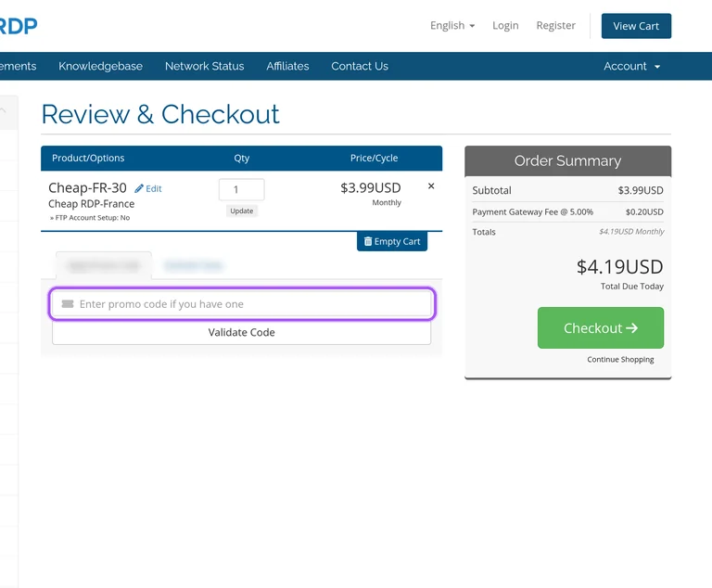This screenshot has height=588, width=712.
Task: Click the Qty column header
Action: [242, 159]
